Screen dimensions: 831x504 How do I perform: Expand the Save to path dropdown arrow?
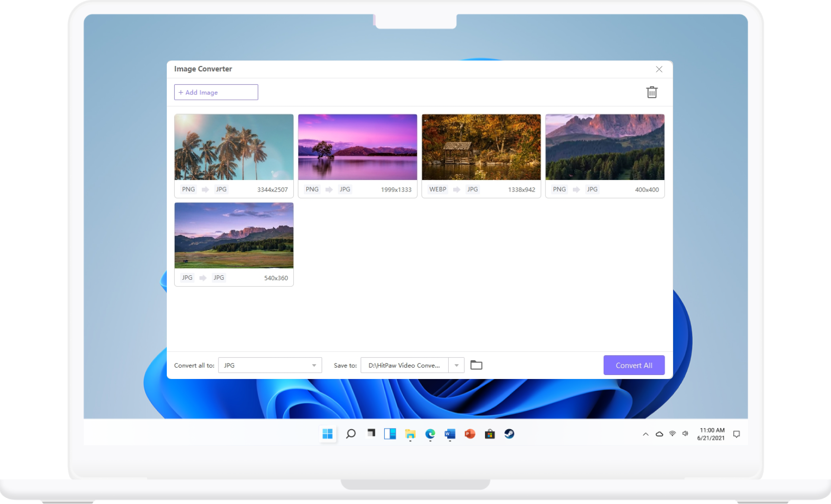[456, 365]
